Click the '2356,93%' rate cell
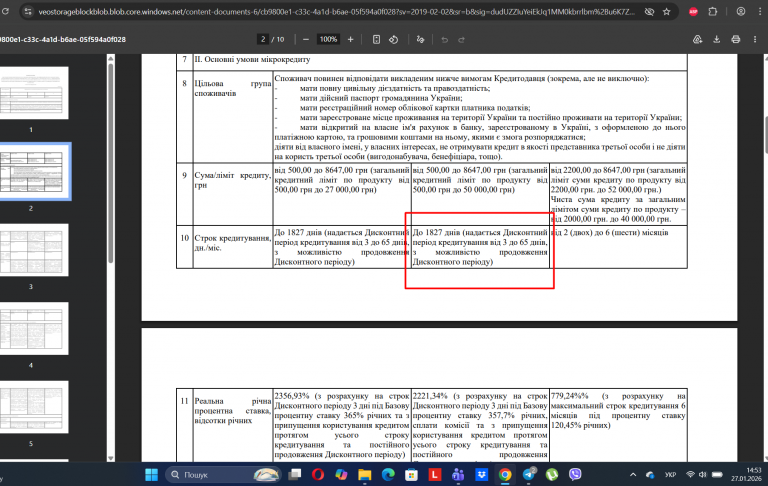Screen dimensions: 768x486 [x=341, y=425]
